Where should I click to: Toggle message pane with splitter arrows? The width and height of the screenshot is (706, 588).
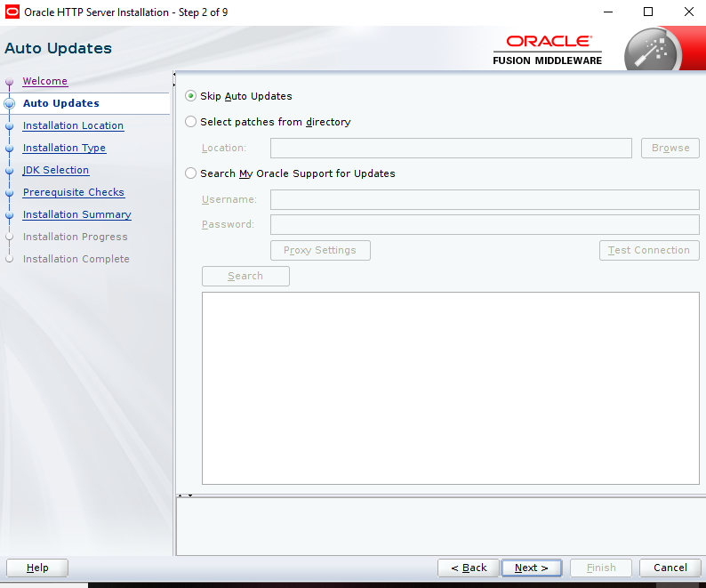185,495
